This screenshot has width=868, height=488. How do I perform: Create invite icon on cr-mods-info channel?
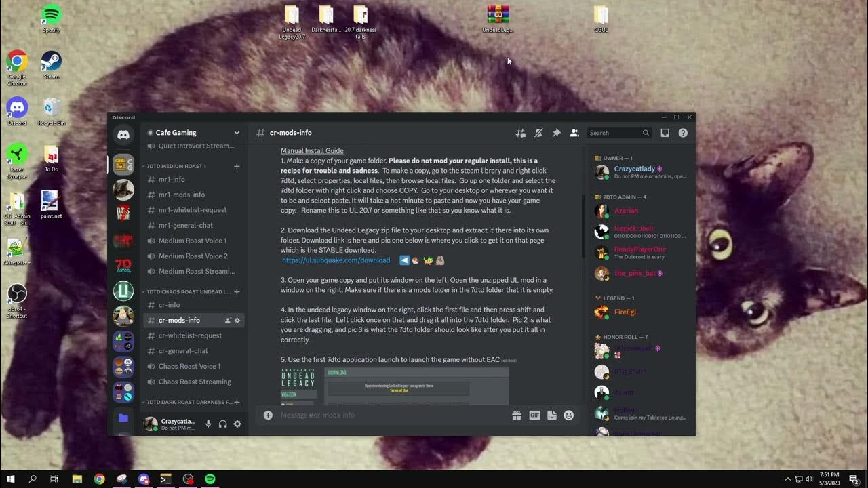pos(228,320)
